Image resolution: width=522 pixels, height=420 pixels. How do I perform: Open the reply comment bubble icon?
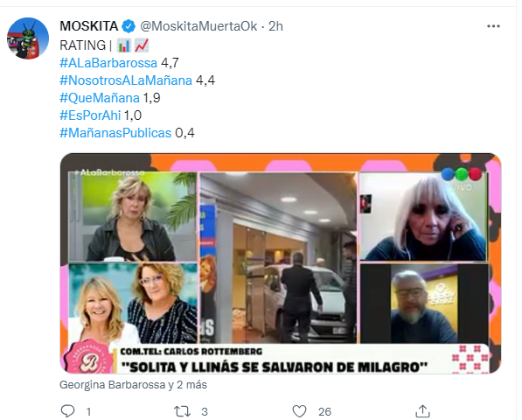[x=67, y=411]
